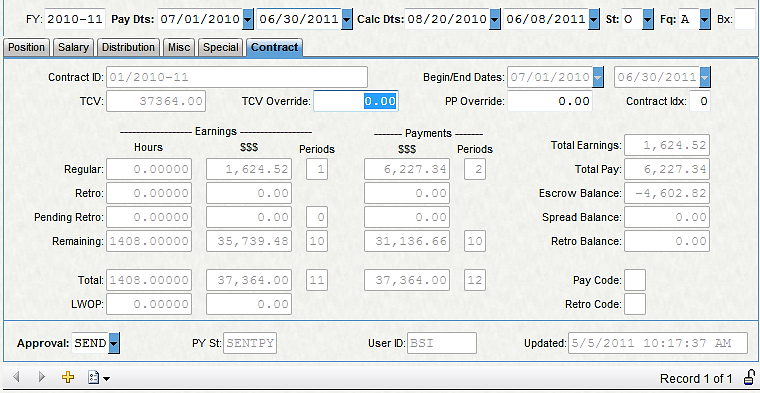This screenshot has width=760, height=393.
Task: Open the Approval SEND dropdown
Action: coord(114,344)
